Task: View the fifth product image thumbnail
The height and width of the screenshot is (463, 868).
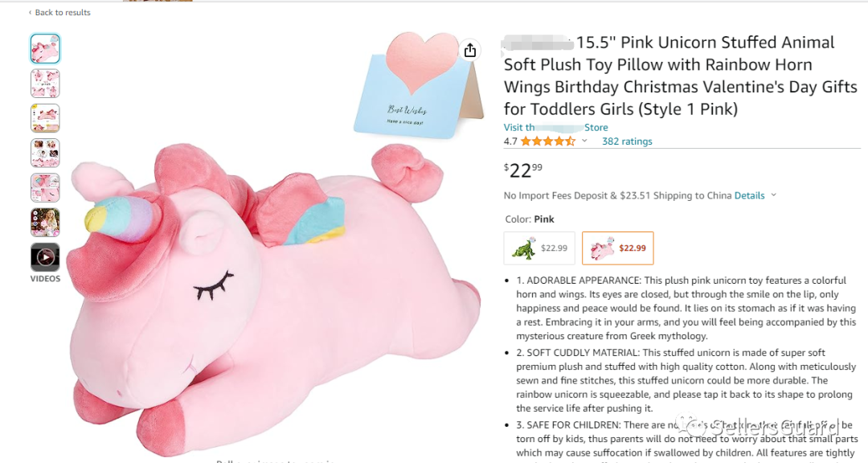Action: (x=45, y=187)
